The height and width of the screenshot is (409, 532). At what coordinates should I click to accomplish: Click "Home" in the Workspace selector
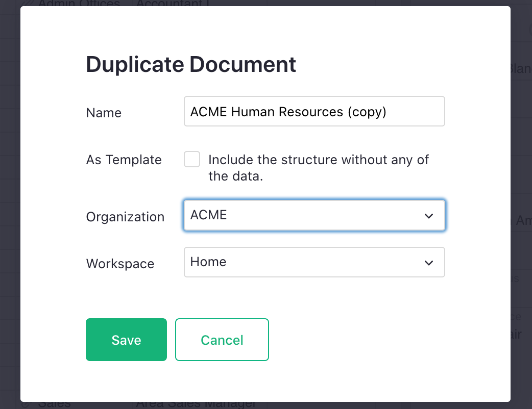(x=208, y=262)
